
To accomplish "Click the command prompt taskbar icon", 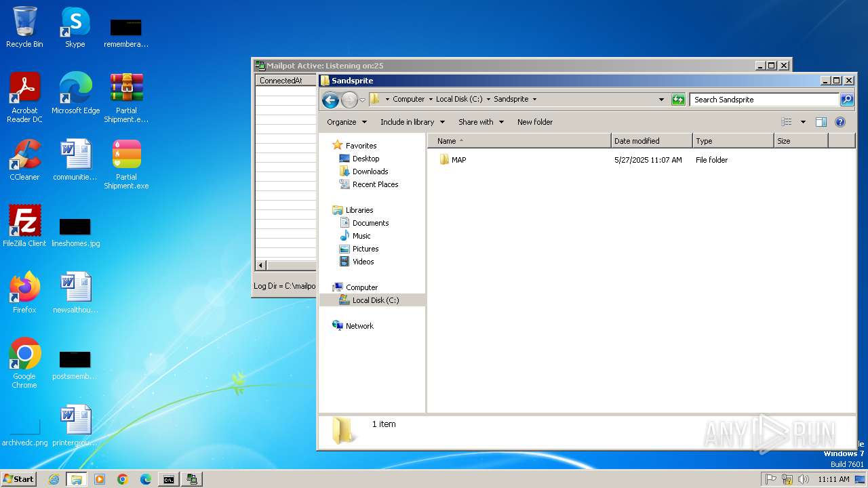I will pos(168,479).
